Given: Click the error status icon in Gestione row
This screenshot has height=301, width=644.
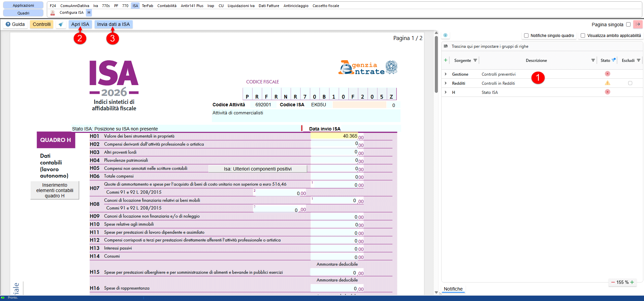Looking at the screenshot, I should [x=608, y=74].
